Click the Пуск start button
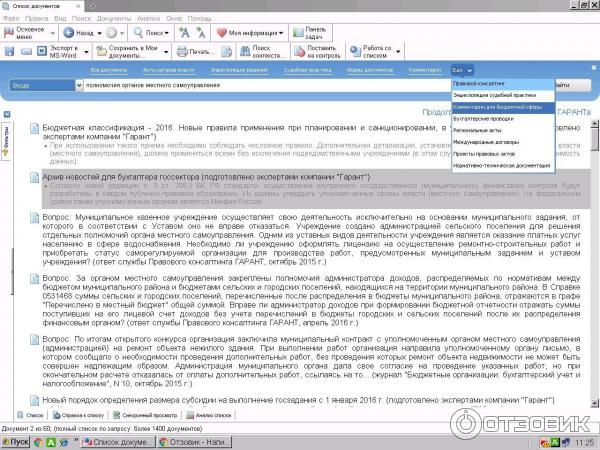The image size is (600, 450). 15,442
